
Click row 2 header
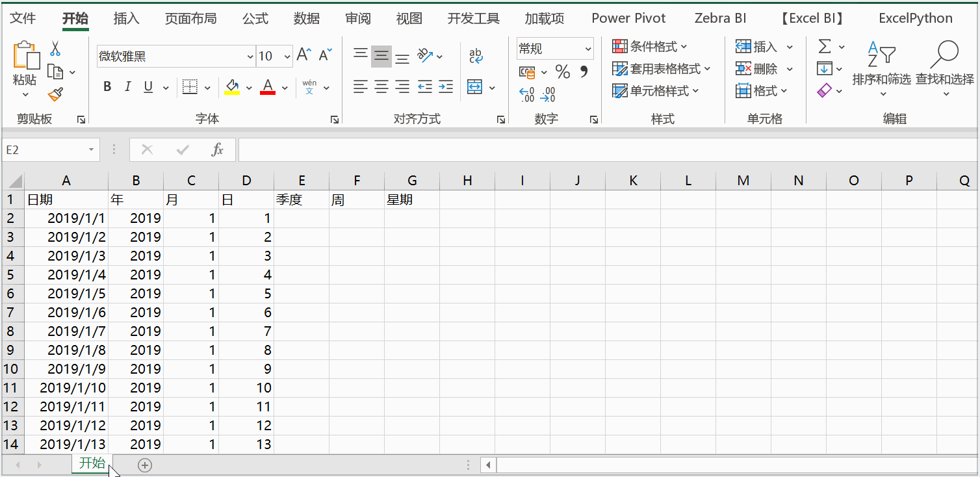tap(12, 218)
